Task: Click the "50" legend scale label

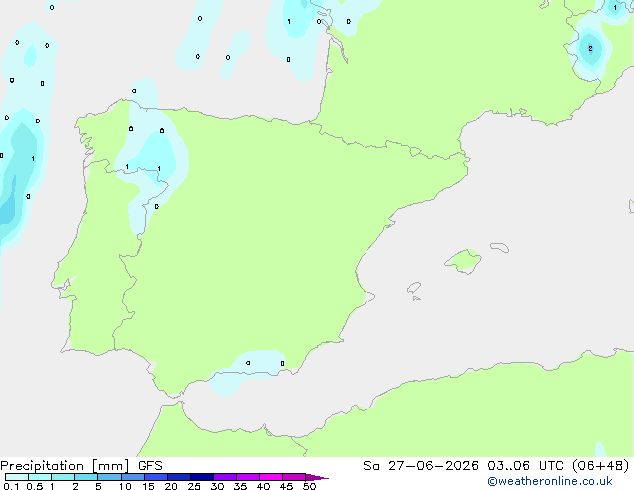Action: (x=309, y=486)
